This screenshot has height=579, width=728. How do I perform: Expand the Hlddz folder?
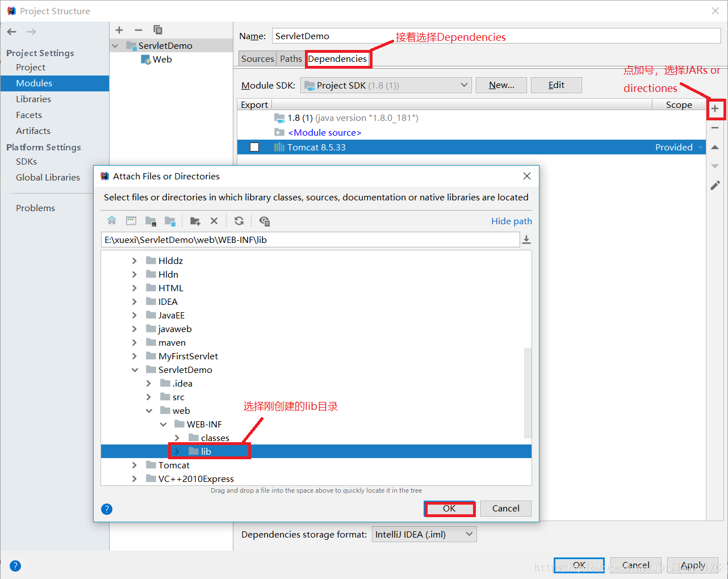[135, 261]
